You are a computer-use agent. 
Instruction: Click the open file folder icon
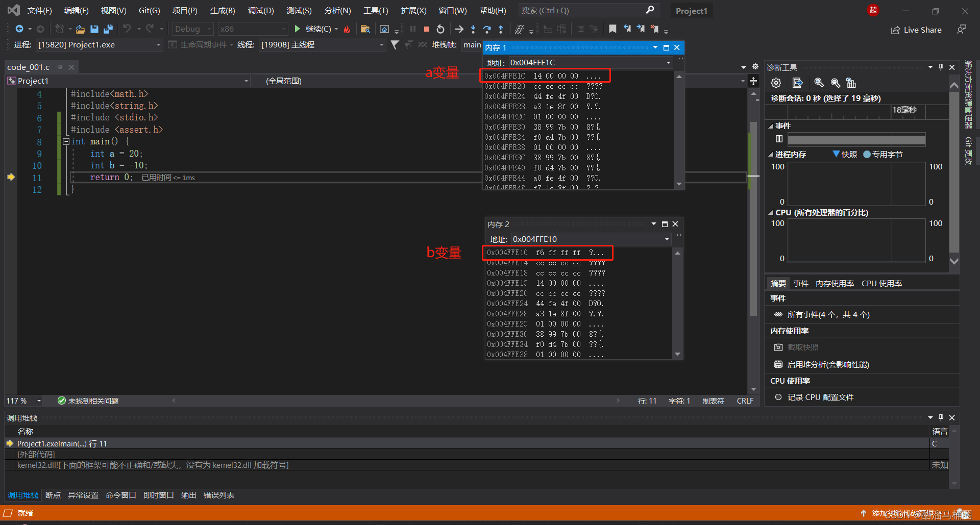point(80,29)
